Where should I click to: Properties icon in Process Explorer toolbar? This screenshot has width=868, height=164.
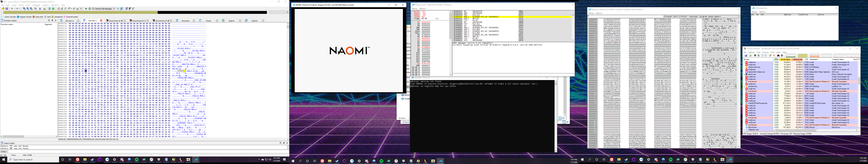[770, 56]
